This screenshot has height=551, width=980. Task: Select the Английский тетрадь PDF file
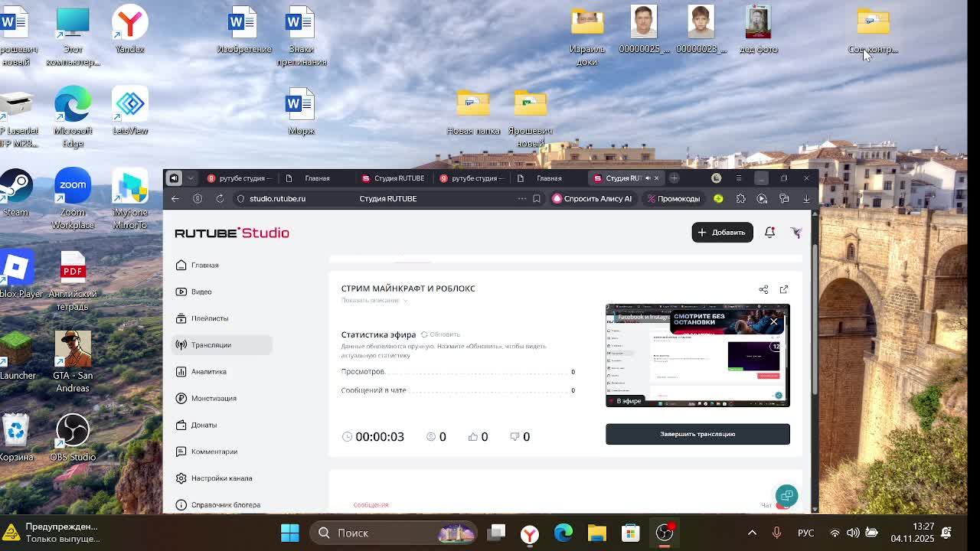point(73,280)
